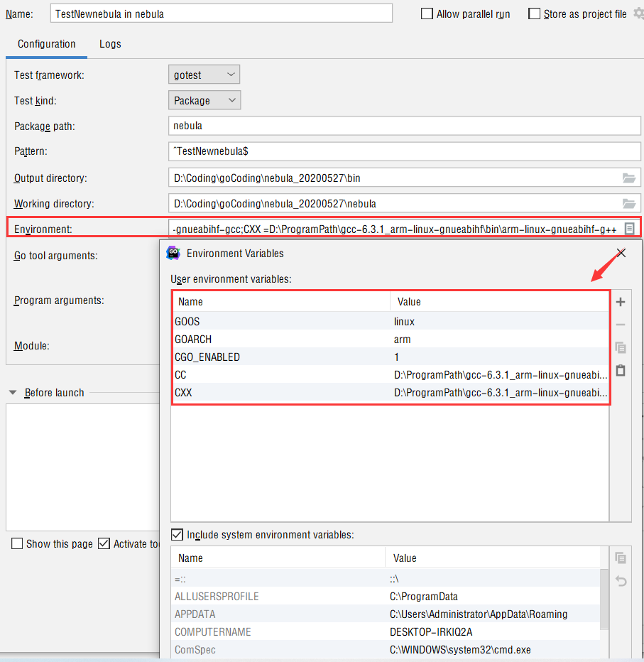Click the C:\ProgramData value cell
Image resolution: width=644 pixels, height=662 pixels.
click(x=493, y=596)
